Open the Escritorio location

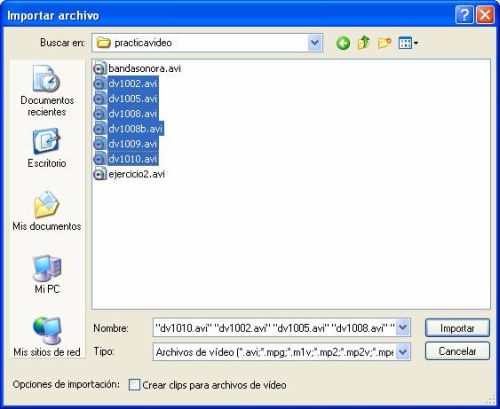(x=47, y=148)
